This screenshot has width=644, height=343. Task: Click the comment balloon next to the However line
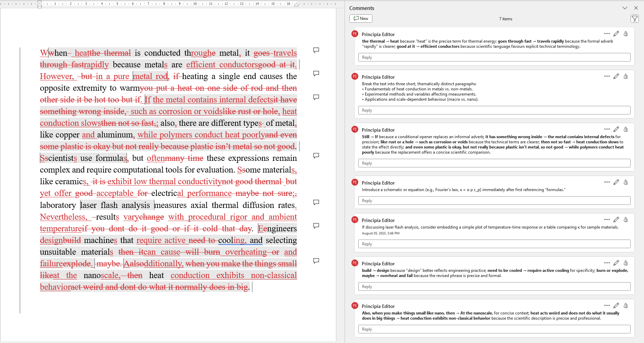[316, 74]
